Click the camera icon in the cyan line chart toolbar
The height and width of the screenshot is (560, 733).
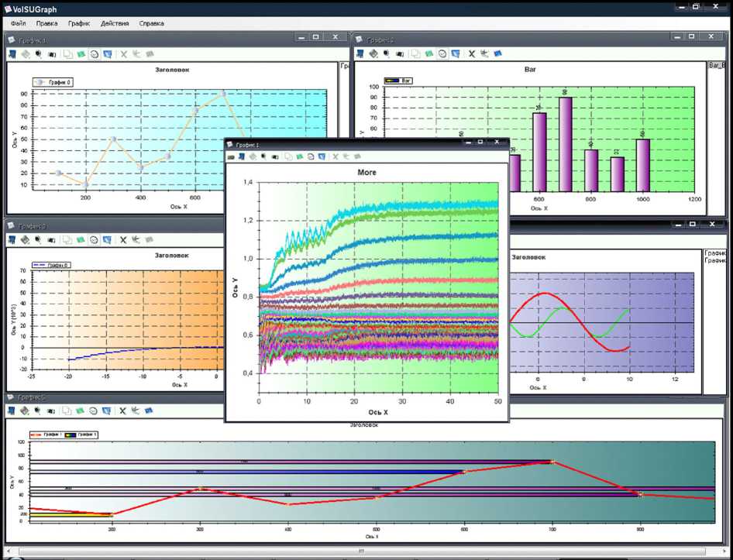click(52, 54)
